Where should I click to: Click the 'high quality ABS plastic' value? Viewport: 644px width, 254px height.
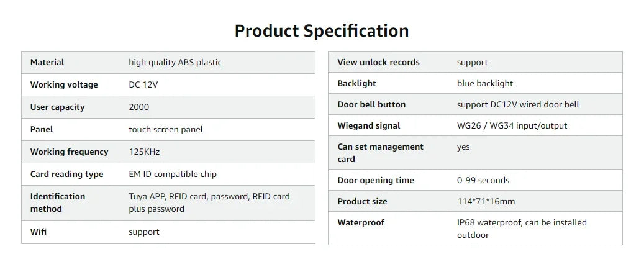(x=175, y=62)
